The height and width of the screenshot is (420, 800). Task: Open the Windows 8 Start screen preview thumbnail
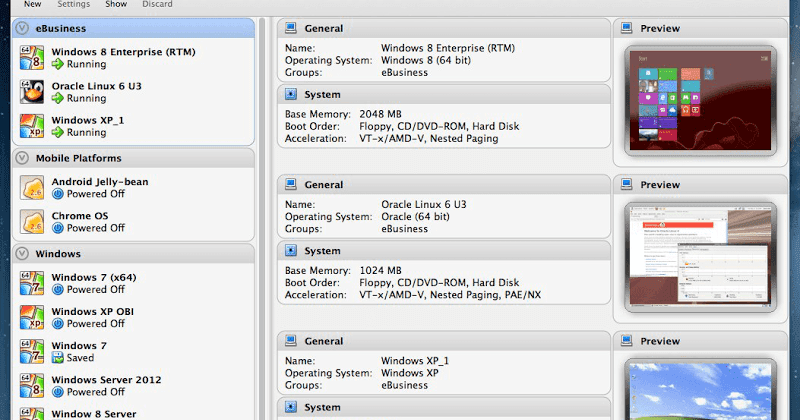[x=701, y=101]
